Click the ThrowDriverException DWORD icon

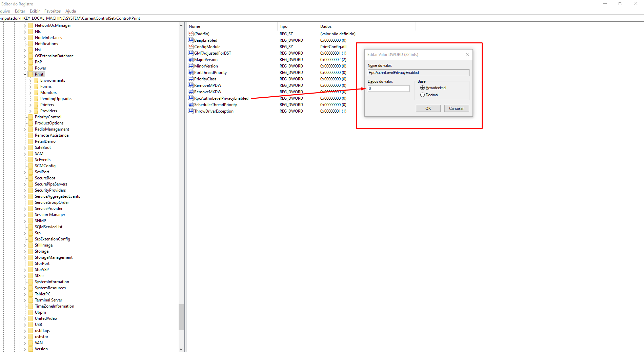tap(190, 111)
